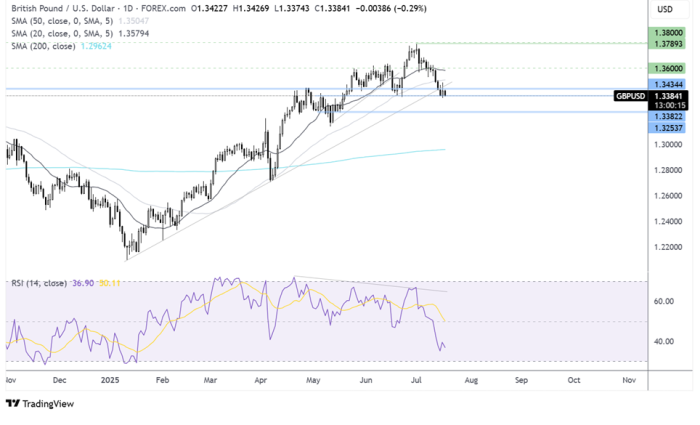Click the TradingView logo
This screenshot has height=425, width=700.
pos(40,404)
